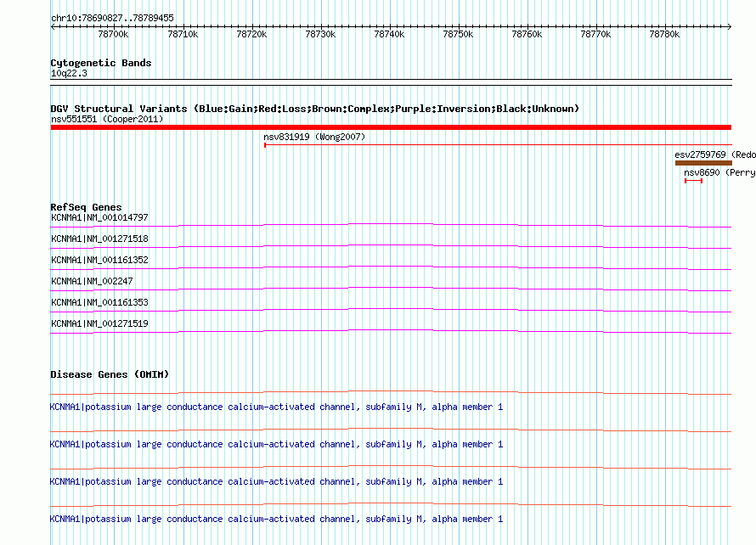Open the KCNMA1|NM_002247 transcript

[92, 282]
